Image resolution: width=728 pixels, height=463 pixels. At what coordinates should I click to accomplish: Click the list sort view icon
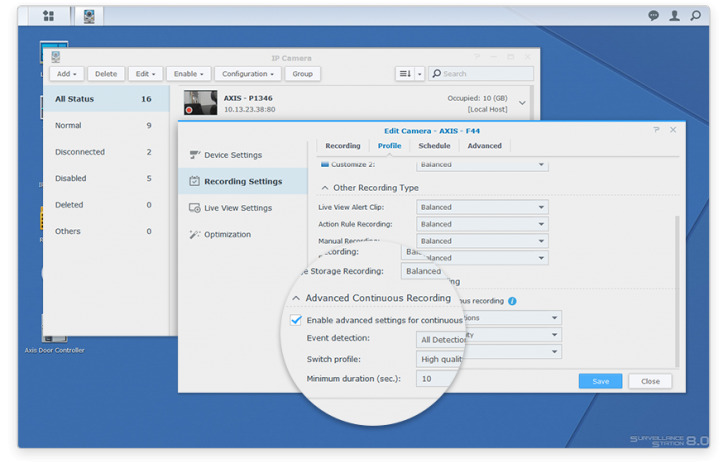coord(405,74)
